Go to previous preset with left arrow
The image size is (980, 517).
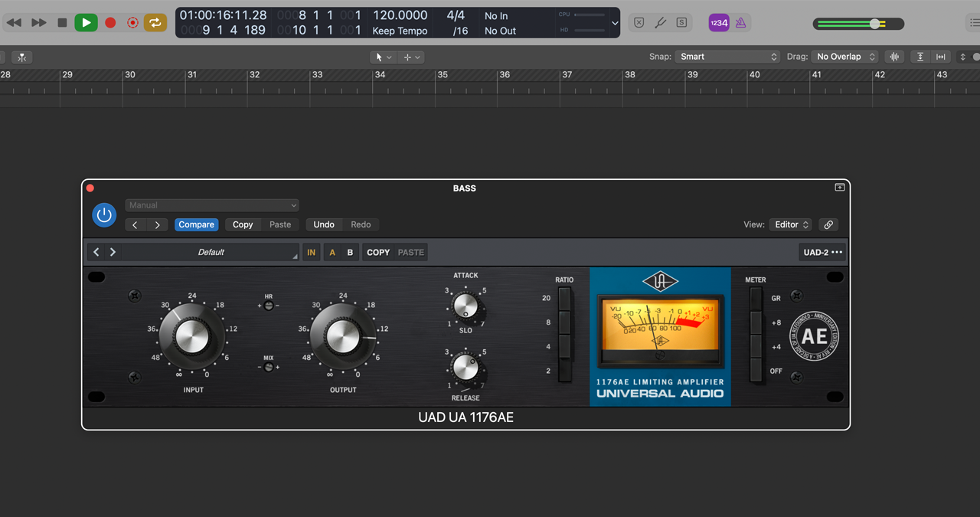pyautogui.click(x=135, y=224)
